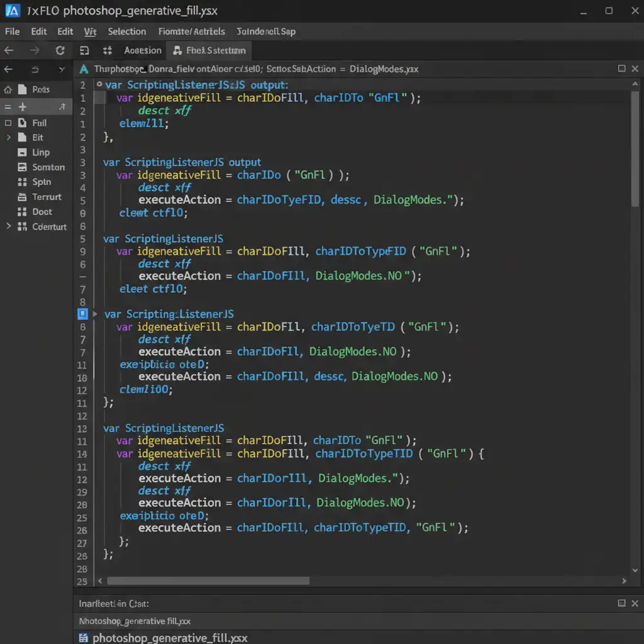Click the home icon beside Reds
This screenshot has width=644, height=644.
point(8,89)
